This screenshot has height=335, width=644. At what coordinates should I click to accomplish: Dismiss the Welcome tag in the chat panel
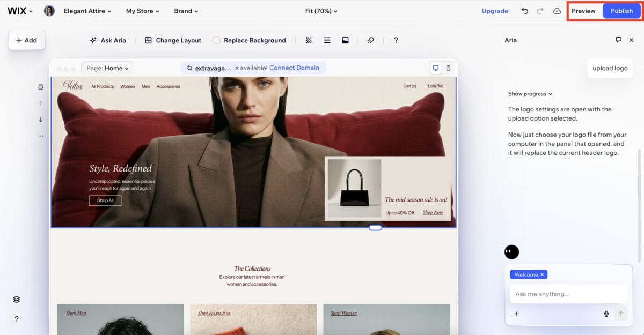point(541,274)
